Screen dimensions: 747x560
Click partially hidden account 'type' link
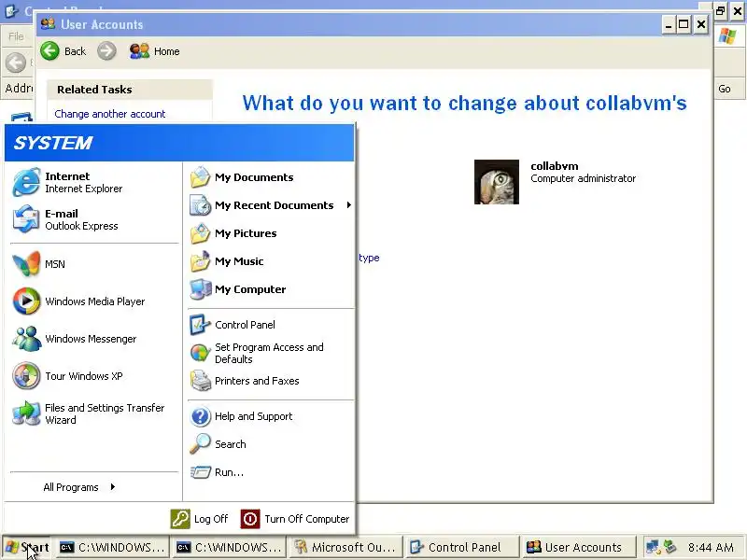(x=369, y=258)
